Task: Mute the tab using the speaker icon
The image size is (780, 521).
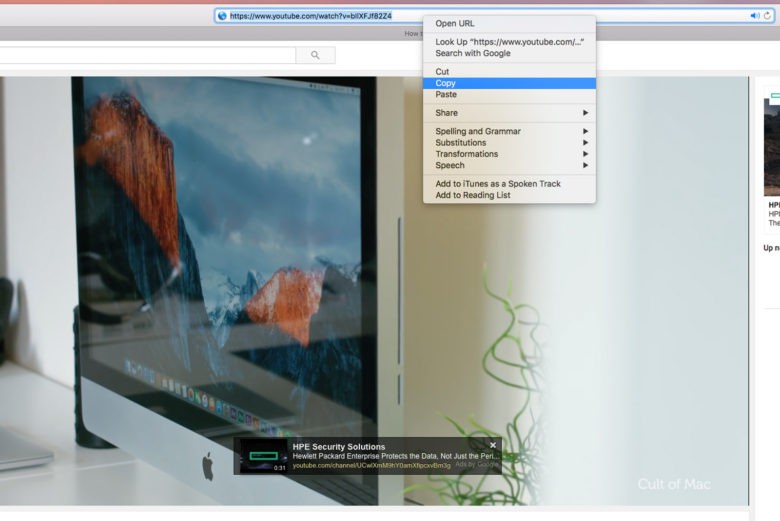Action: coord(754,16)
